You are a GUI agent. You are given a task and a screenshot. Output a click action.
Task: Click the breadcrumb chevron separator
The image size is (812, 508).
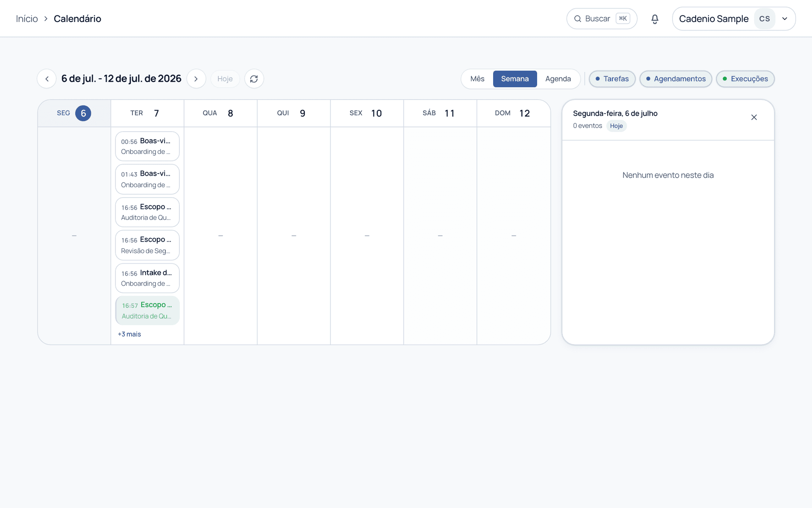[x=46, y=19]
